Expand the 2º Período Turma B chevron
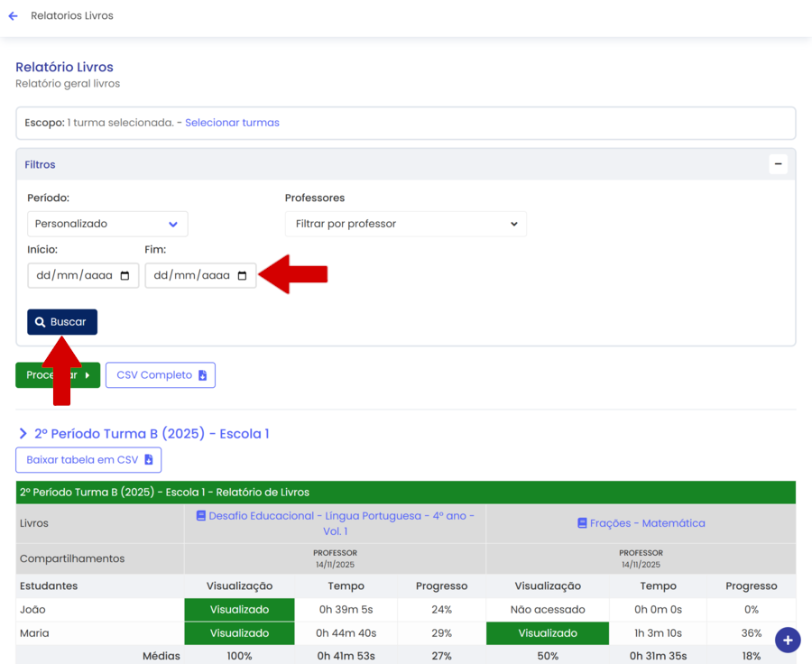This screenshot has width=812, height=664. pos(23,434)
